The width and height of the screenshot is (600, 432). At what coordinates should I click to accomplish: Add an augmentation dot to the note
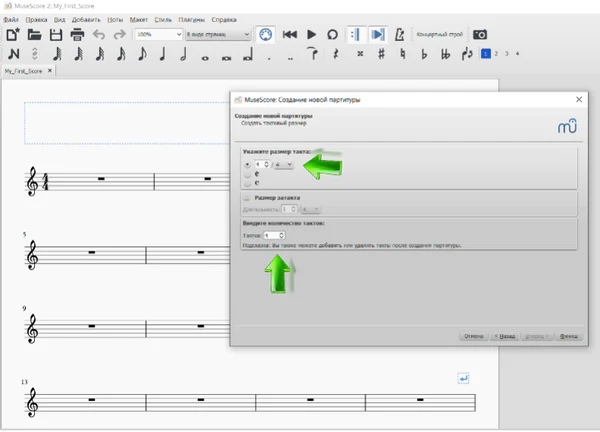(x=269, y=58)
